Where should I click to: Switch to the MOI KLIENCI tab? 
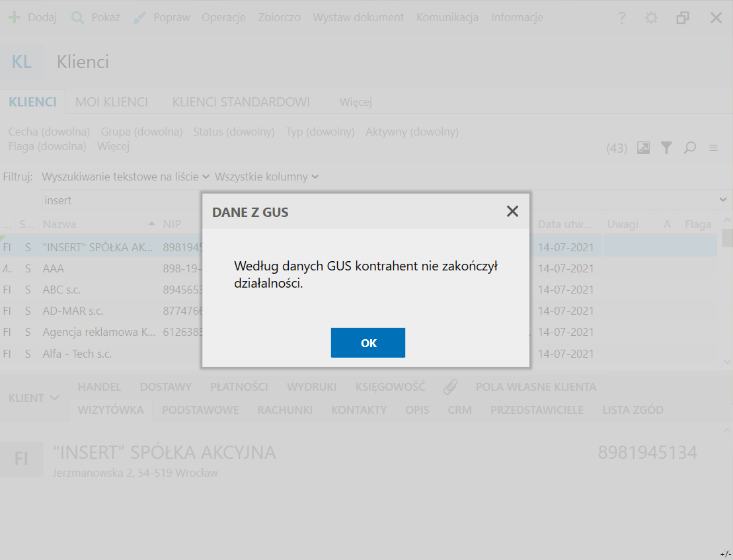(x=111, y=102)
